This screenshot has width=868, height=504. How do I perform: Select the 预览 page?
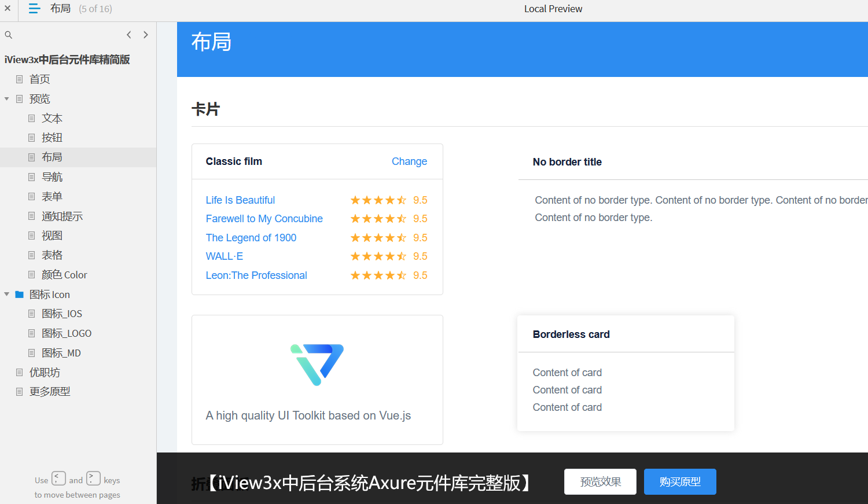[40, 99]
